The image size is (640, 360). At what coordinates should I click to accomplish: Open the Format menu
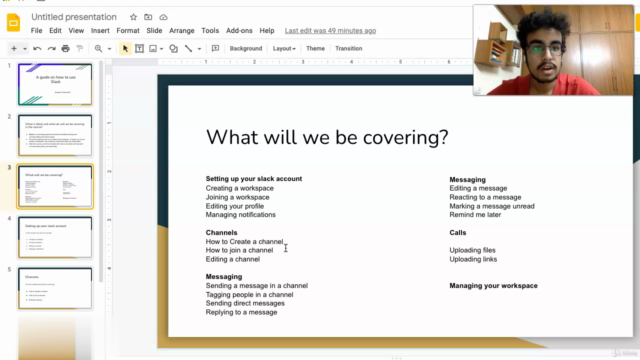(128, 31)
